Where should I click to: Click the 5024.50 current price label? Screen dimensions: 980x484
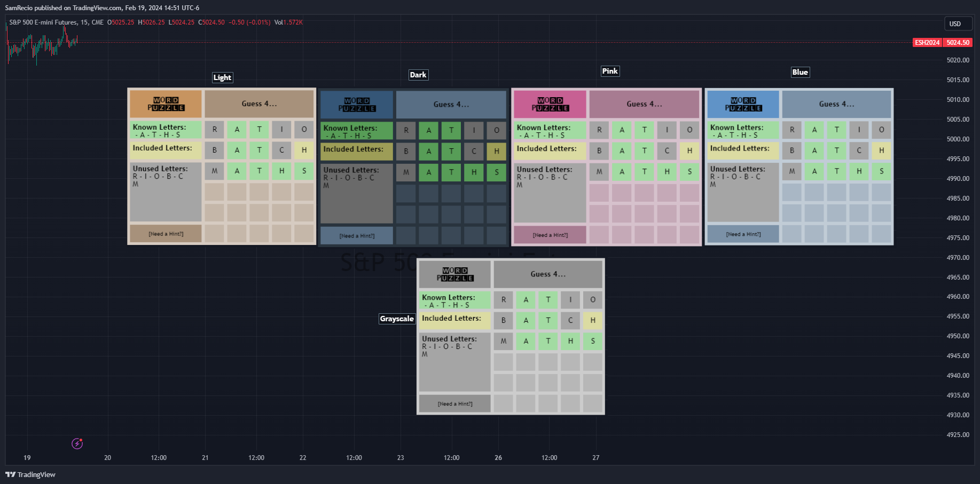958,43
